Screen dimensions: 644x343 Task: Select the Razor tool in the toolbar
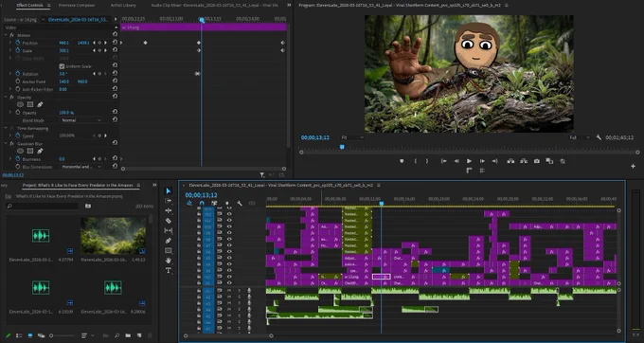click(169, 221)
